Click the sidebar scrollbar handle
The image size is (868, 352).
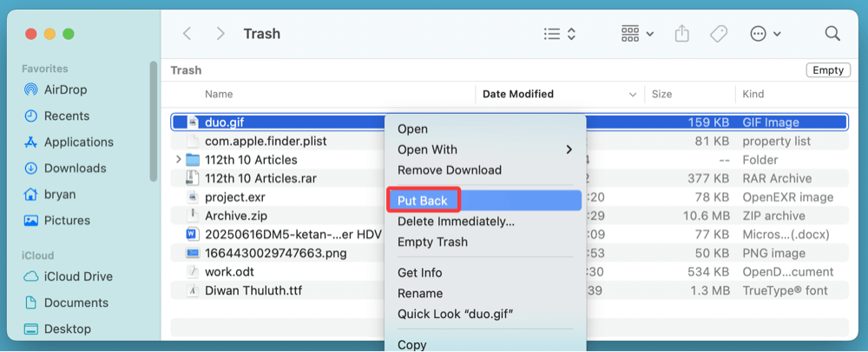pyautogui.click(x=154, y=121)
